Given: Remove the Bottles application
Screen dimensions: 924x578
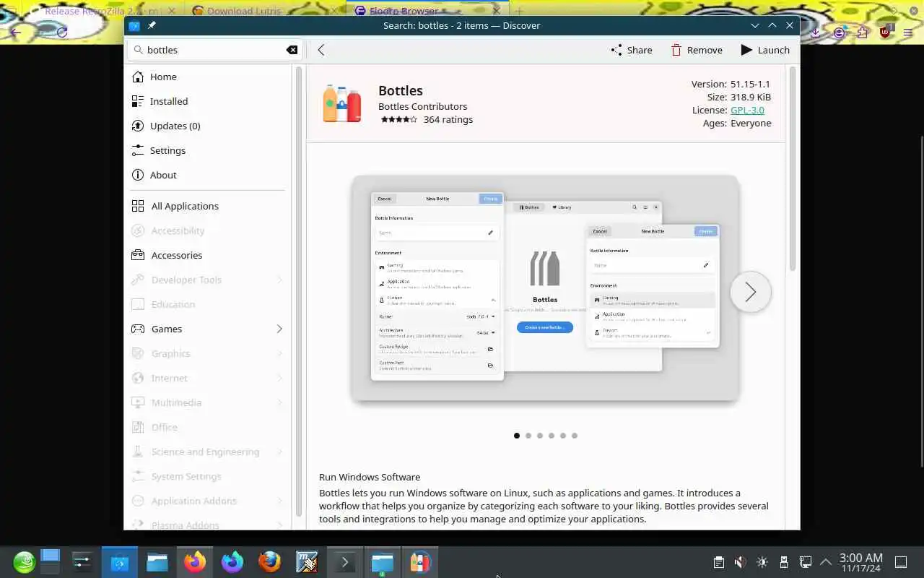Looking at the screenshot, I should coord(696,50).
